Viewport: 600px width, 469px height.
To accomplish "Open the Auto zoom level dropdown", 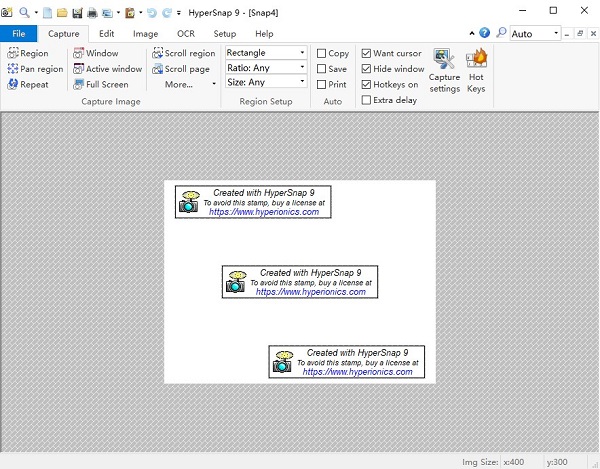I will [556, 33].
